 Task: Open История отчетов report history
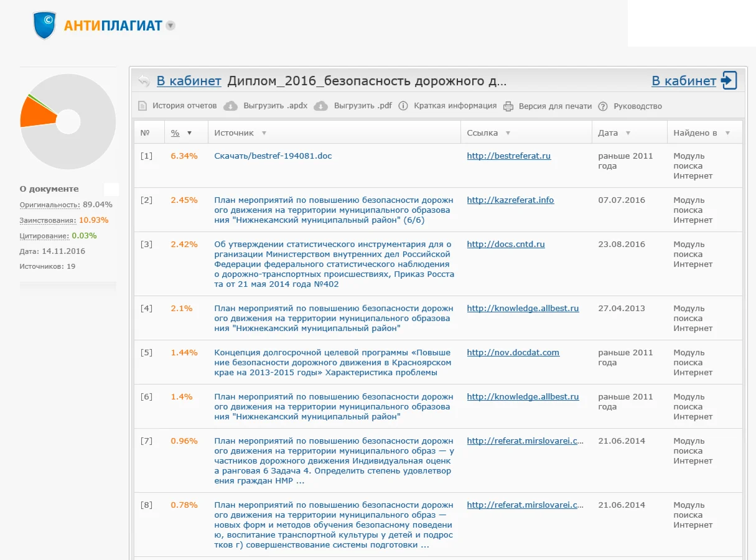[x=184, y=106]
